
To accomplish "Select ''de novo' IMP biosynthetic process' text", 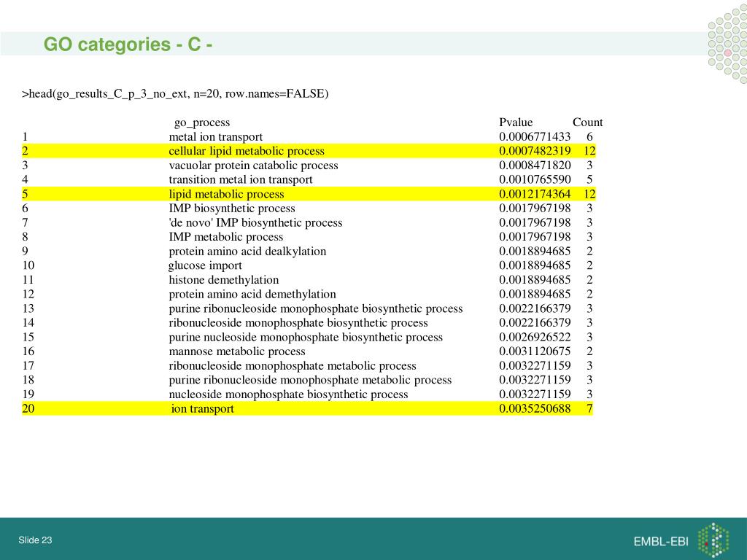I will click(255, 222).
